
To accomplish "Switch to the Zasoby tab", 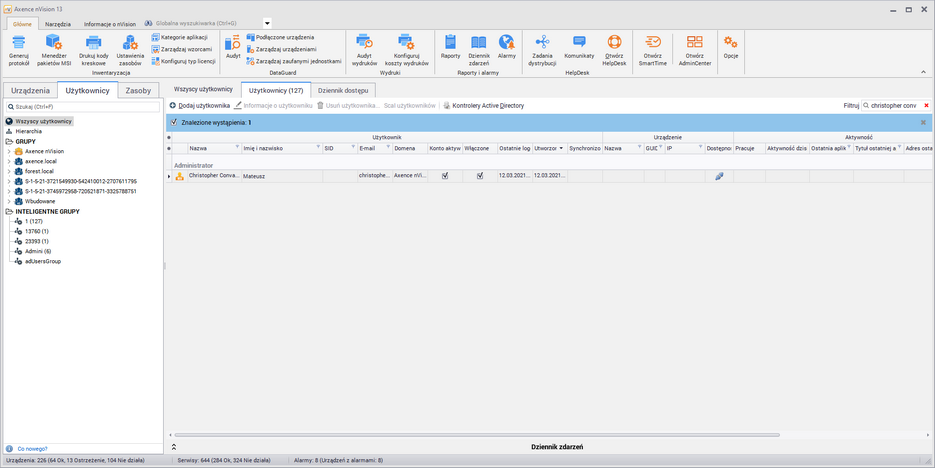I will click(138, 90).
